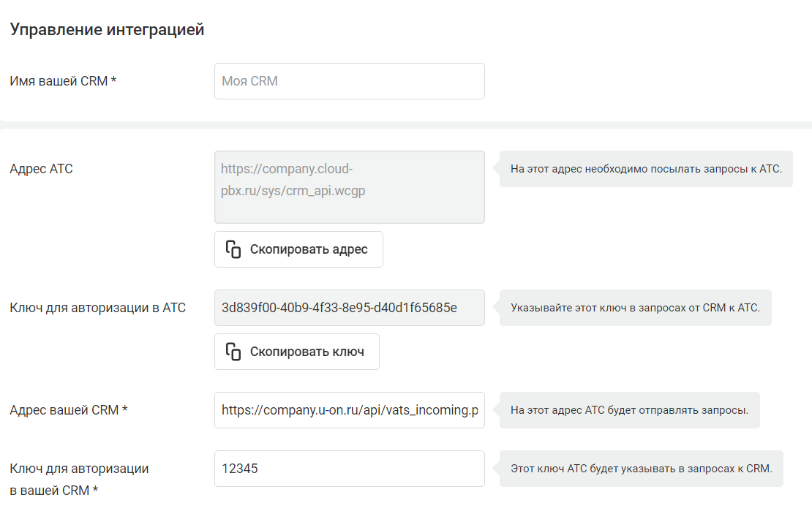Click the asterisk after "Имя вашей CRM"
812x522 pixels.
coord(114,81)
